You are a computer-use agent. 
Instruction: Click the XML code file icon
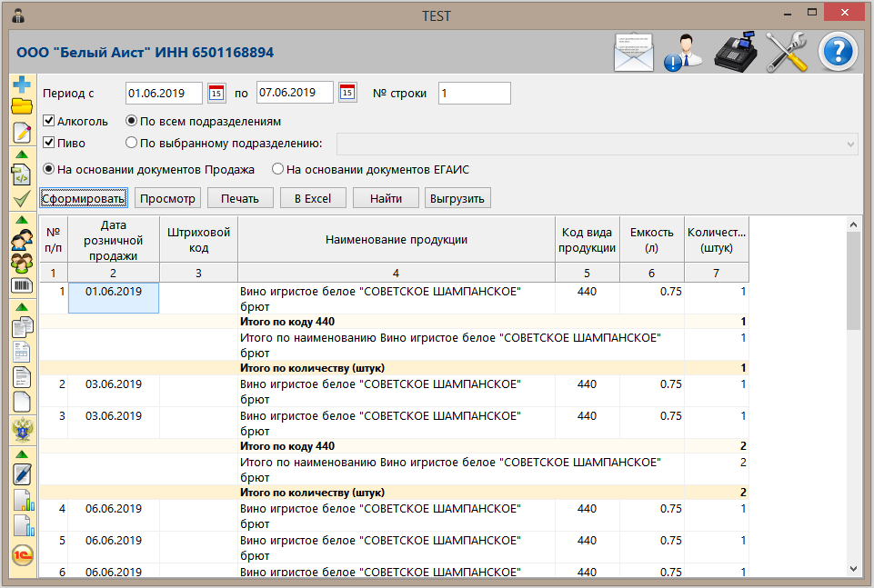pyautogui.click(x=22, y=175)
